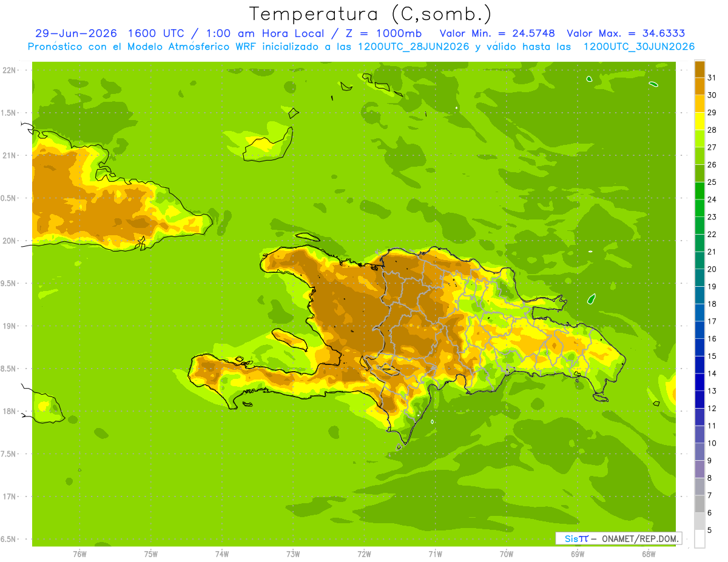Click the "8.5N" latitude axis label
The image size is (728, 562).
point(9,369)
